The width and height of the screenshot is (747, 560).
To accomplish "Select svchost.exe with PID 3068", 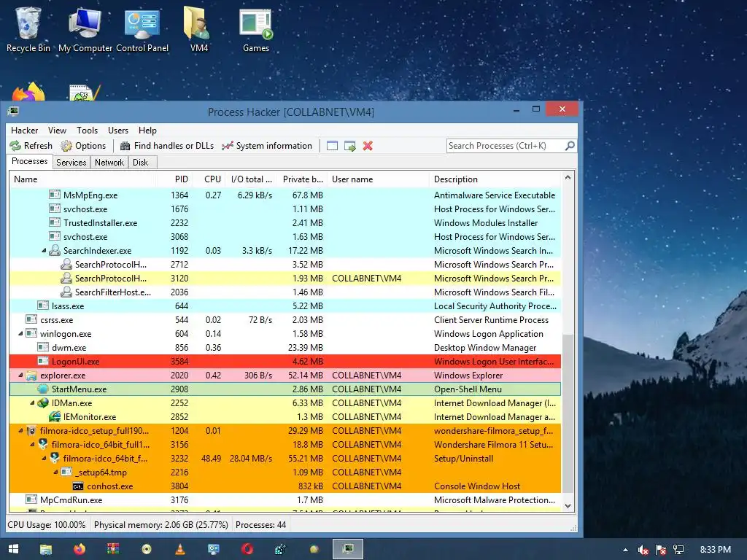I will pyautogui.click(x=285, y=237).
